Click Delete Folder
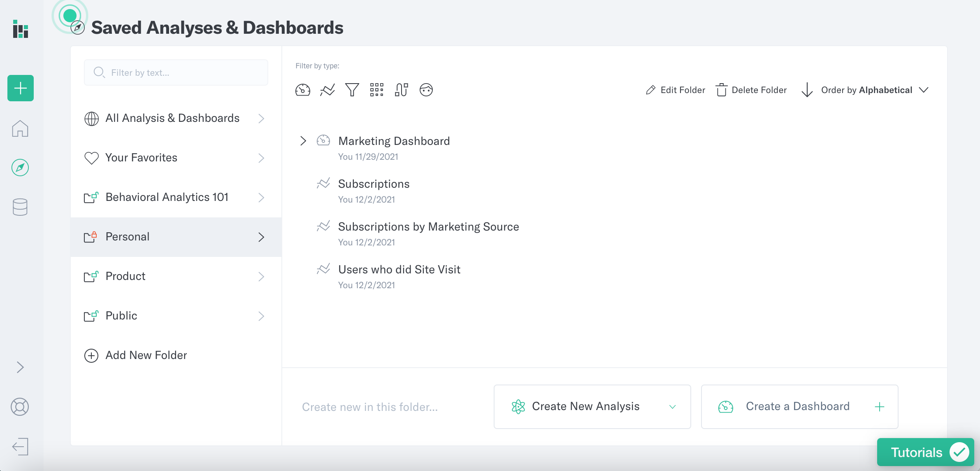Screen dimensions: 980x471 coord(751,90)
